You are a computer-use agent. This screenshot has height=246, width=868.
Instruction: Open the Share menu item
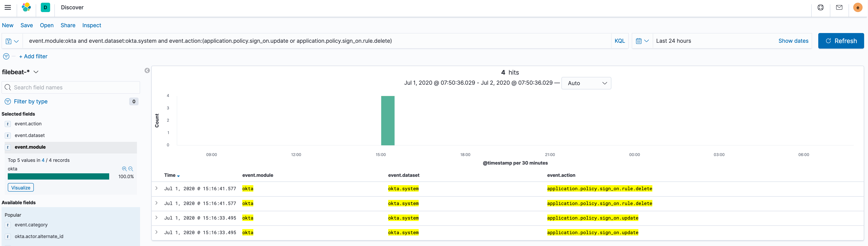(x=68, y=25)
